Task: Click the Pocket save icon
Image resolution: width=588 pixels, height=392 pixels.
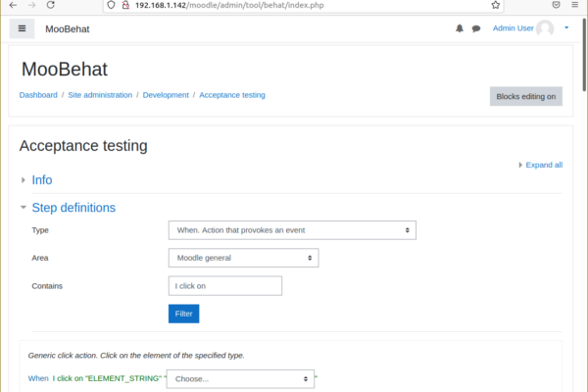Action: point(556,5)
